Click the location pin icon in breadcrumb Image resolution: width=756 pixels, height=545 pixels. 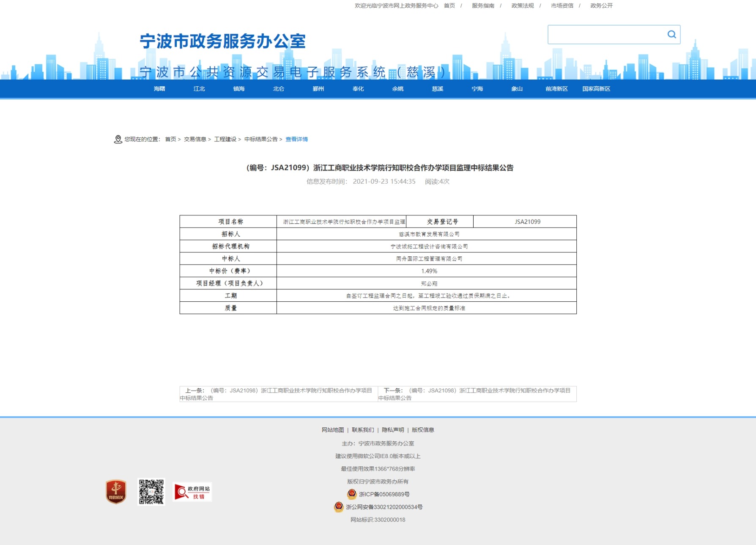[118, 139]
